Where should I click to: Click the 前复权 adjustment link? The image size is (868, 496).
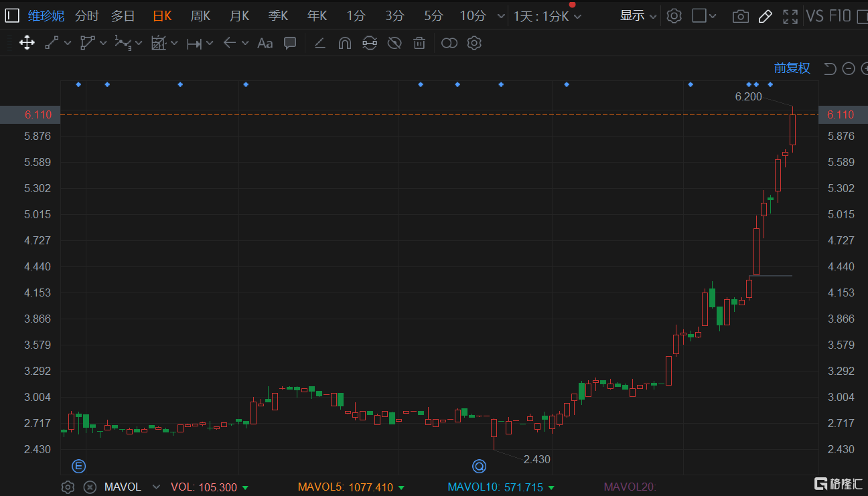[x=792, y=68]
